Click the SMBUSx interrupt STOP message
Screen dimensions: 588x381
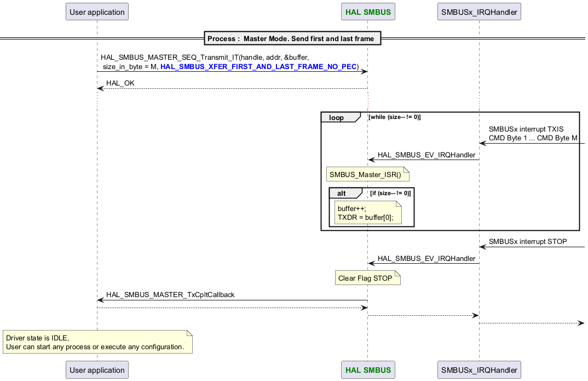pos(527,241)
